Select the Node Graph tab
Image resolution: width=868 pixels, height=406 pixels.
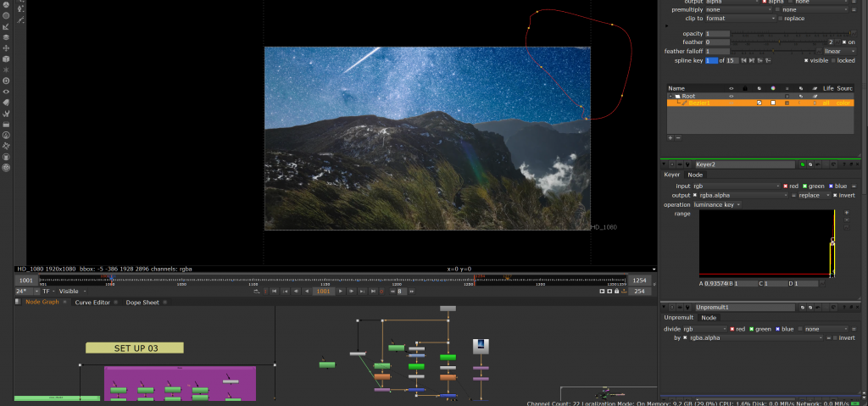click(42, 302)
